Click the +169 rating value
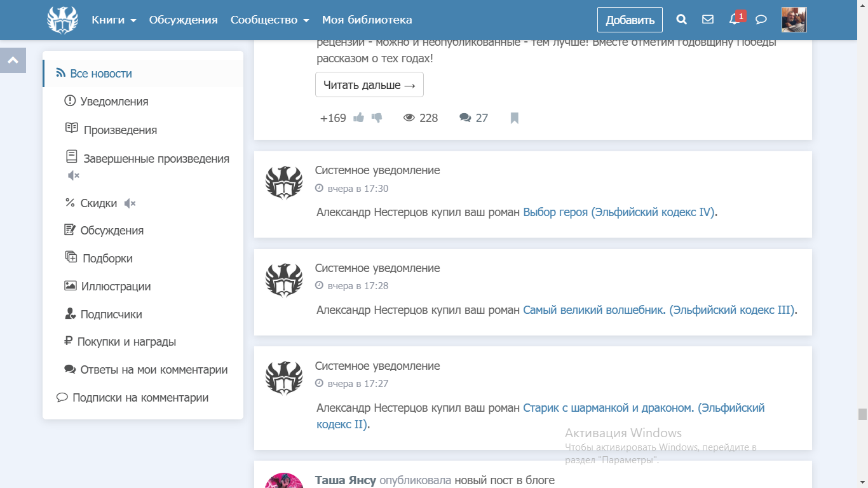This screenshot has width=868, height=488. (333, 118)
